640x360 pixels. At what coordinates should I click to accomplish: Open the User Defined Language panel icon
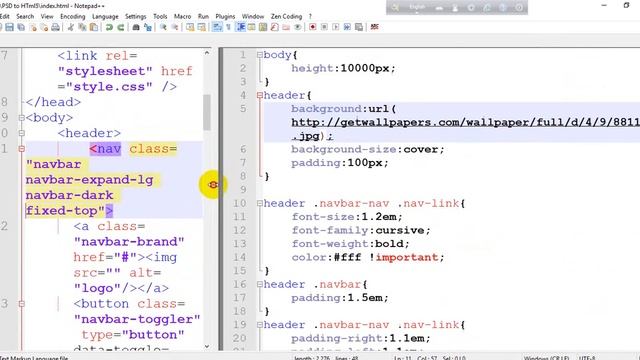(x=251, y=27)
